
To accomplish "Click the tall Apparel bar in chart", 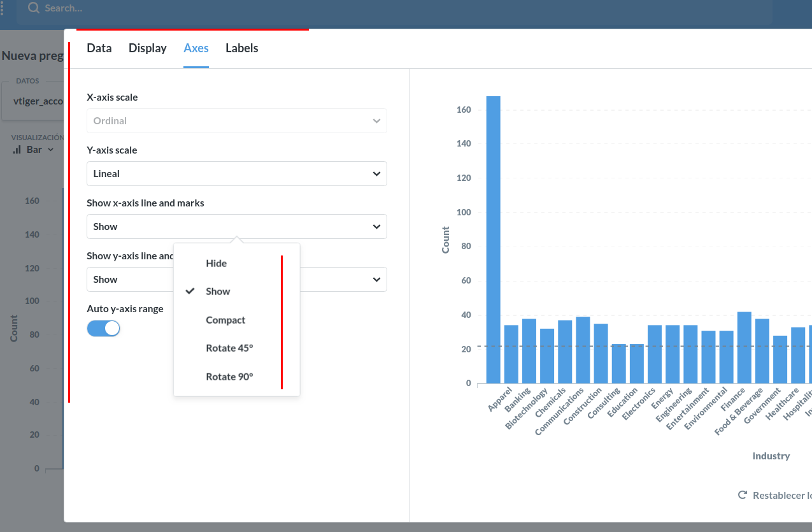I will 494,240.
